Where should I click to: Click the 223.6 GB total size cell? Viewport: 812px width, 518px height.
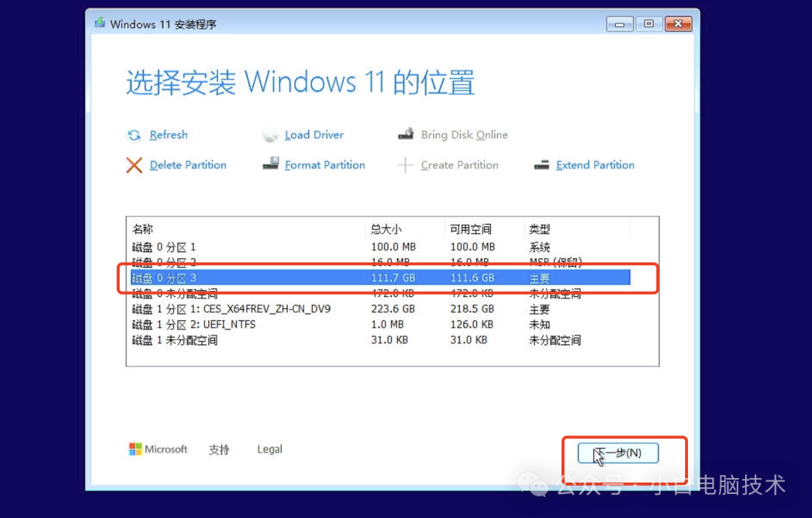393,309
